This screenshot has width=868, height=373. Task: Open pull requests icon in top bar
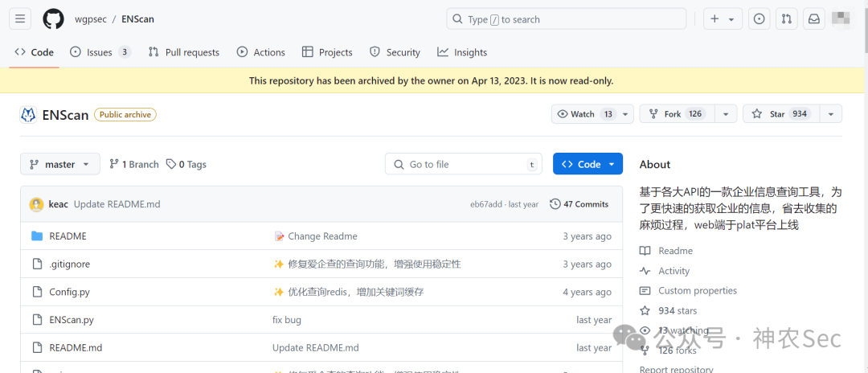pos(787,18)
